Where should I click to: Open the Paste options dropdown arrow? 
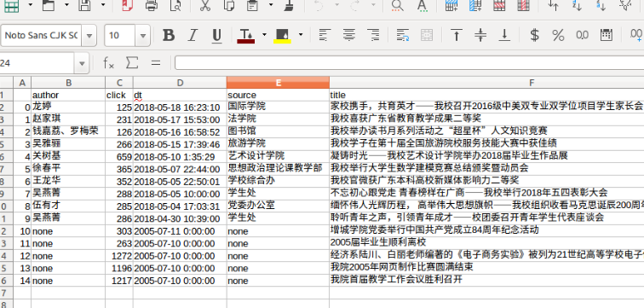(x=271, y=5)
